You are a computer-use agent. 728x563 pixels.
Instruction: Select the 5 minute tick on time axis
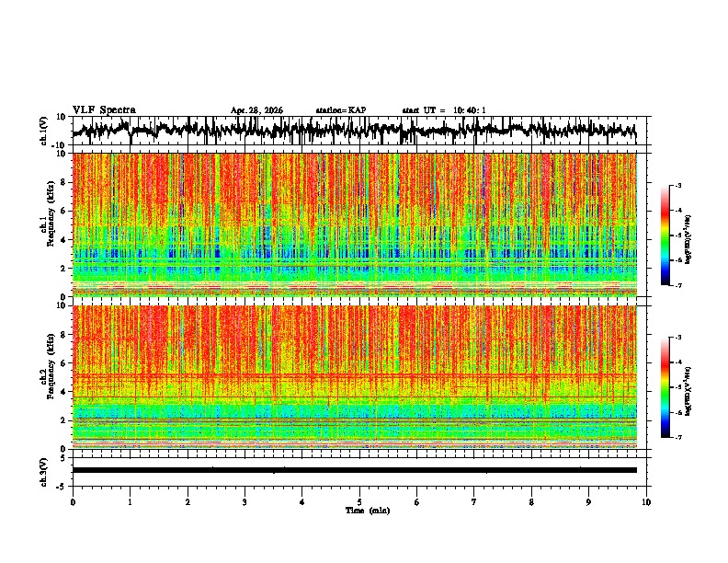tap(359, 502)
